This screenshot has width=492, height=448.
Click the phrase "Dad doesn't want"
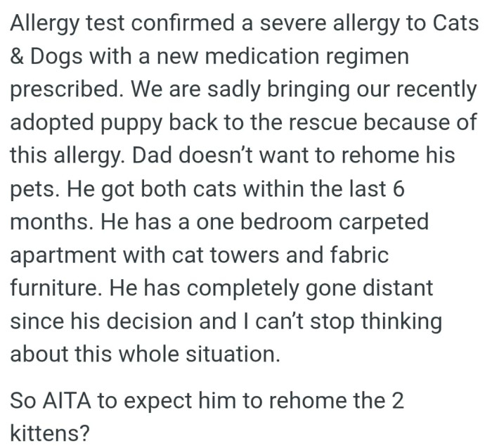point(222,155)
